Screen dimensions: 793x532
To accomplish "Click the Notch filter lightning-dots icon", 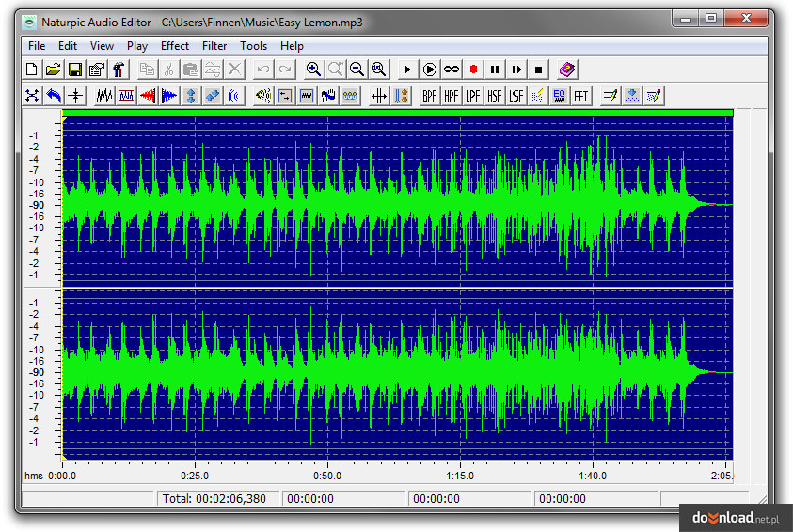I will [537, 96].
